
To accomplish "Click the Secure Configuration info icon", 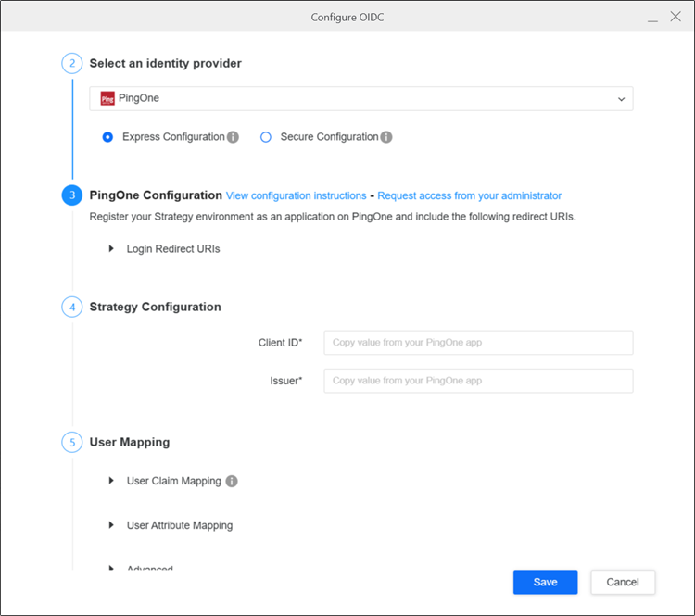I will click(x=386, y=137).
